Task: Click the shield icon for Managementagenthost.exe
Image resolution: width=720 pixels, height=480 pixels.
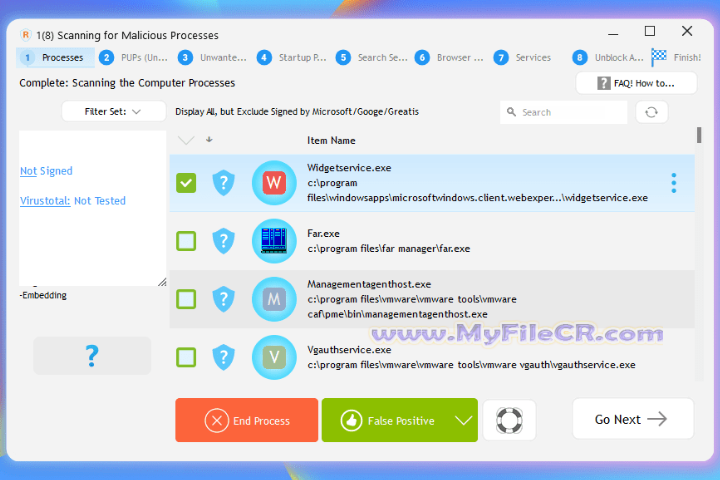Action: (x=224, y=299)
